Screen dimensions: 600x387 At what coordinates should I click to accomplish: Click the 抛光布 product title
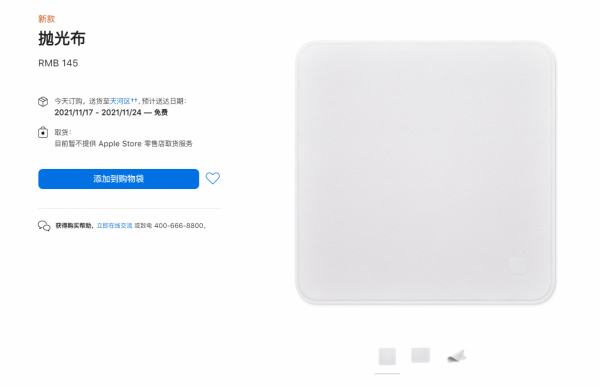(62, 39)
